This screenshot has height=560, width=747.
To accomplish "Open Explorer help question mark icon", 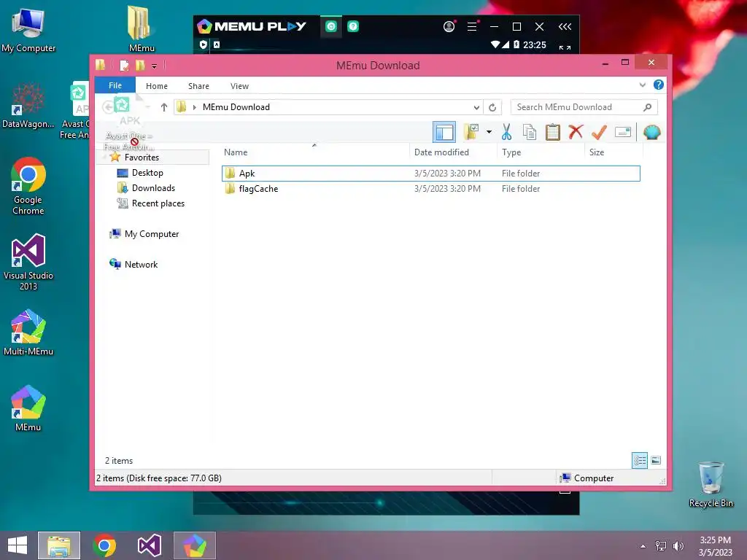I will (659, 85).
